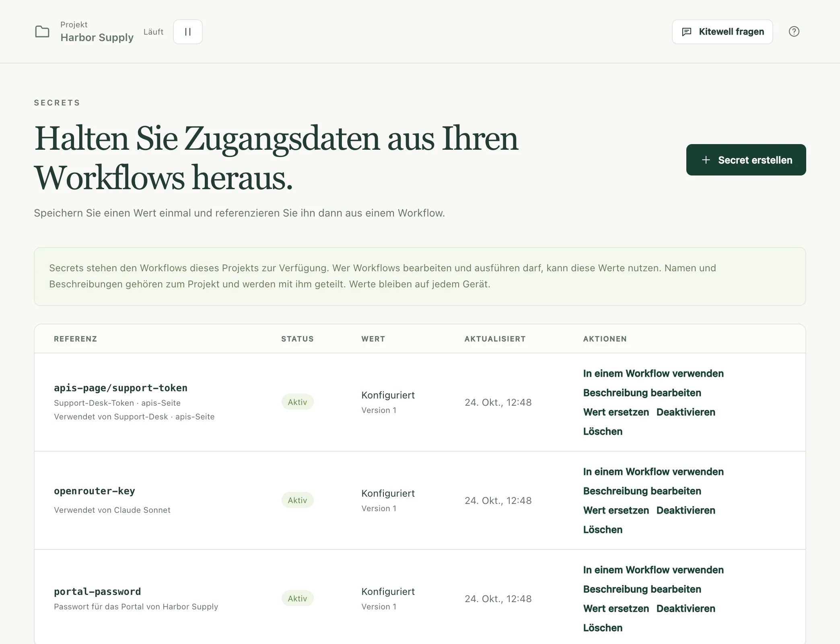Image resolution: width=840 pixels, height=644 pixels.
Task: Click Konfiguriert value in openrouter-key row
Action: coord(388,493)
